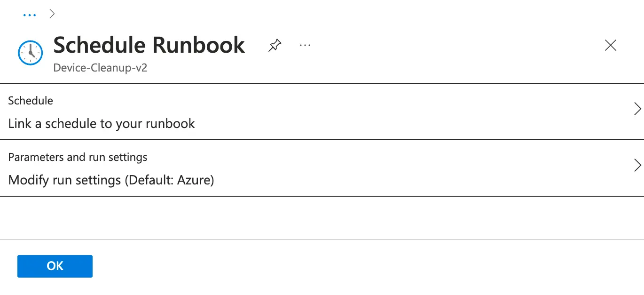Image resolution: width=644 pixels, height=295 pixels.
Task: Close the Schedule Runbook pane
Action: click(610, 45)
